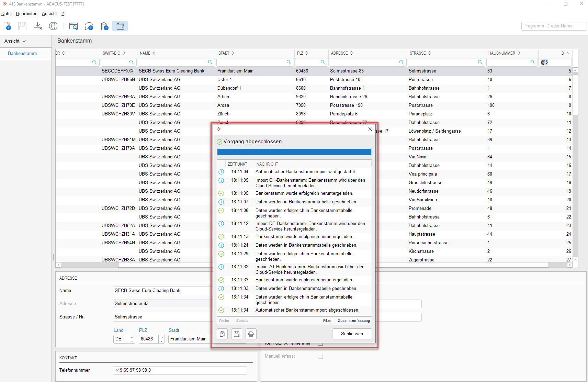Click search icon in ADRESSE filter field
Image resolution: width=588 pixels, height=382 pixels.
401,62
